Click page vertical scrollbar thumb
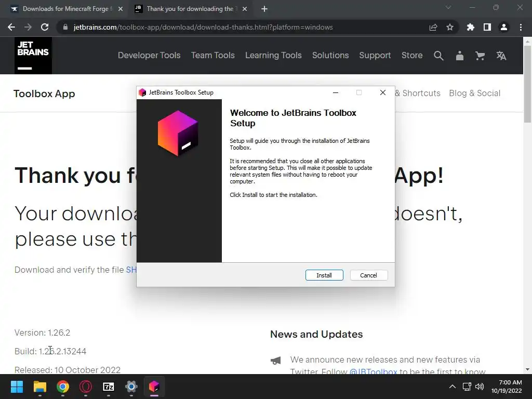The width and height of the screenshot is (532, 399). 527,85
